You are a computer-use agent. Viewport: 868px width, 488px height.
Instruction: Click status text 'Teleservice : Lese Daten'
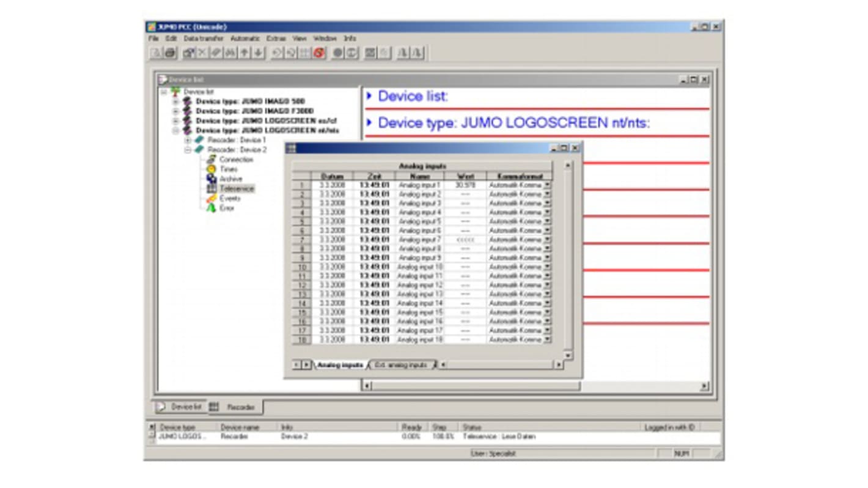499,437
